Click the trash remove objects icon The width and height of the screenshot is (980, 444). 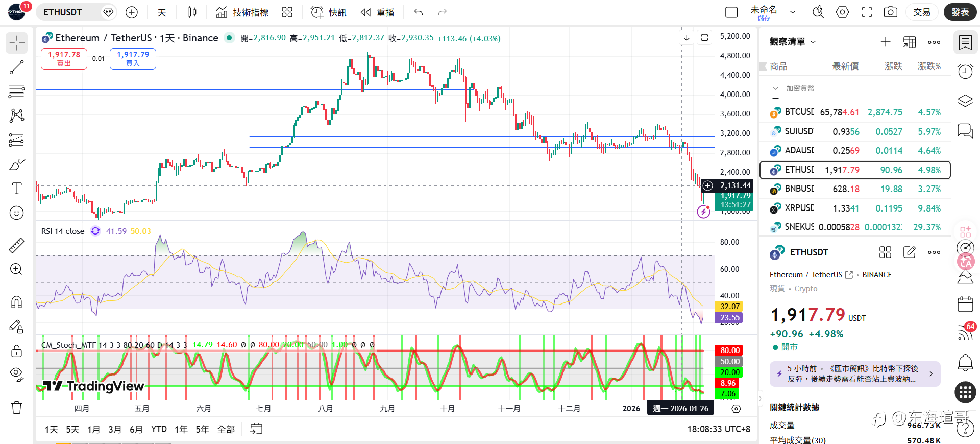pyautogui.click(x=16, y=407)
